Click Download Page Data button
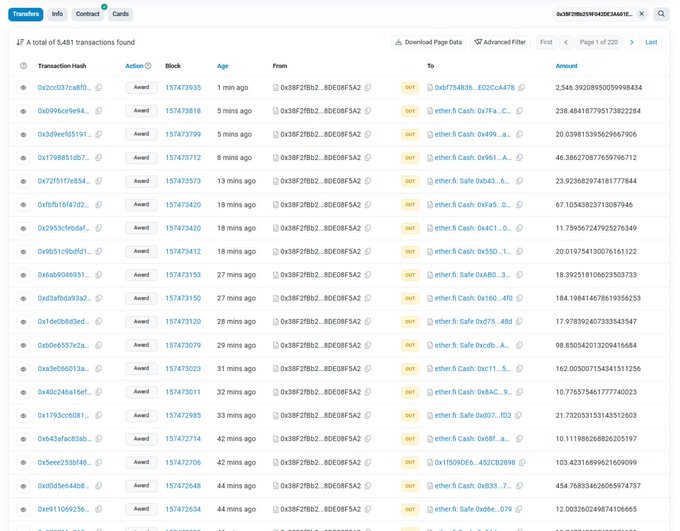Image resolution: width=680 pixels, height=531 pixels. [428, 42]
